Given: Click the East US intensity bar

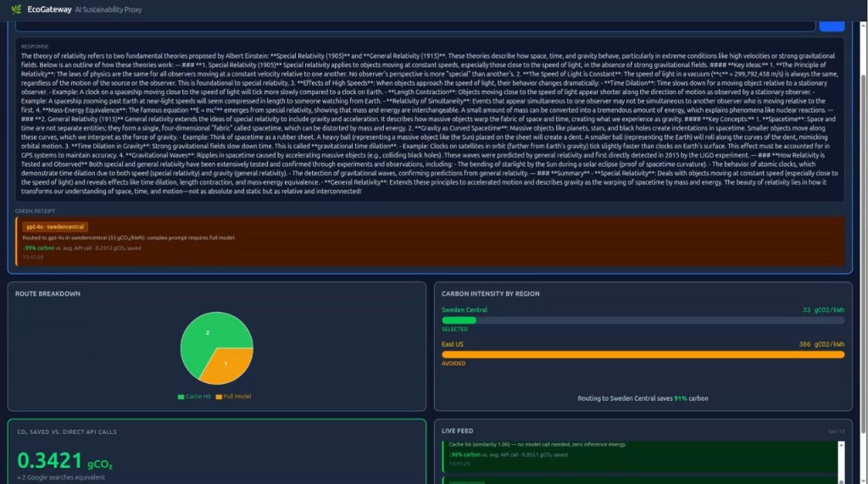Looking at the screenshot, I should pyautogui.click(x=643, y=354).
